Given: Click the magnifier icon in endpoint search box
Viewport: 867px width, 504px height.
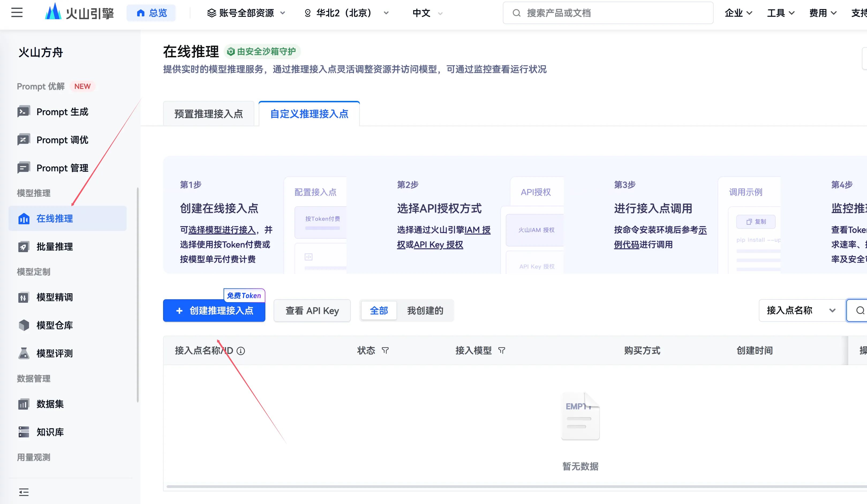Looking at the screenshot, I should (860, 310).
